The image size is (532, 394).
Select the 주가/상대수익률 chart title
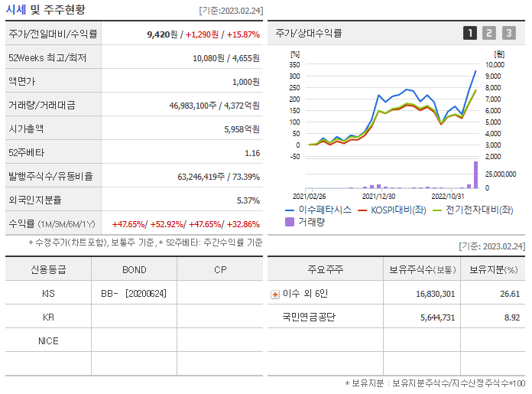[x=308, y=33]
